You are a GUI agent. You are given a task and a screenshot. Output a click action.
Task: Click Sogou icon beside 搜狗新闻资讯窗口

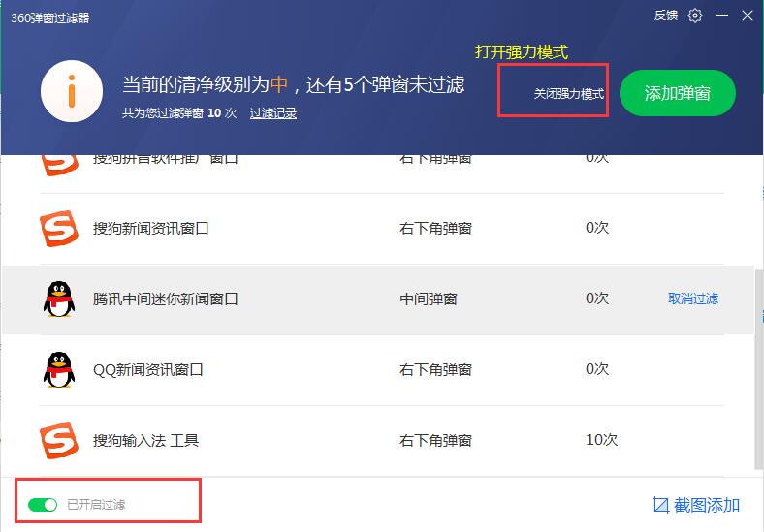click(58, 229)
